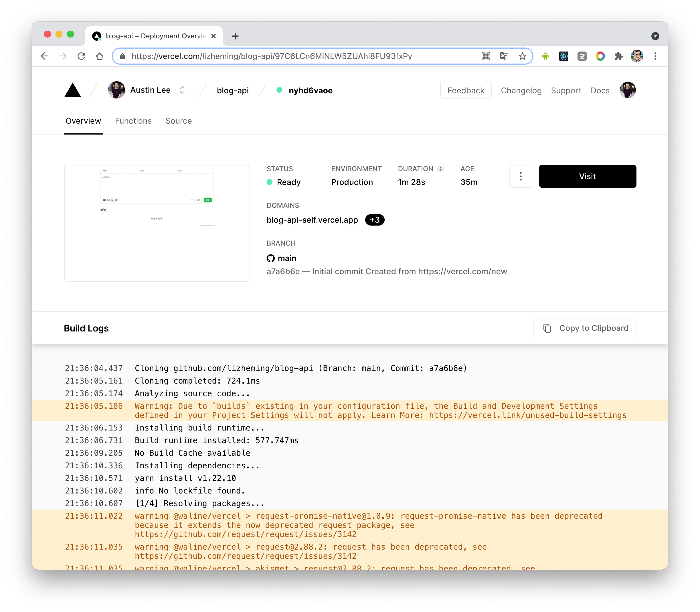Click the browser home icon
Screen dimensions: 700x612
pos(99,56)
